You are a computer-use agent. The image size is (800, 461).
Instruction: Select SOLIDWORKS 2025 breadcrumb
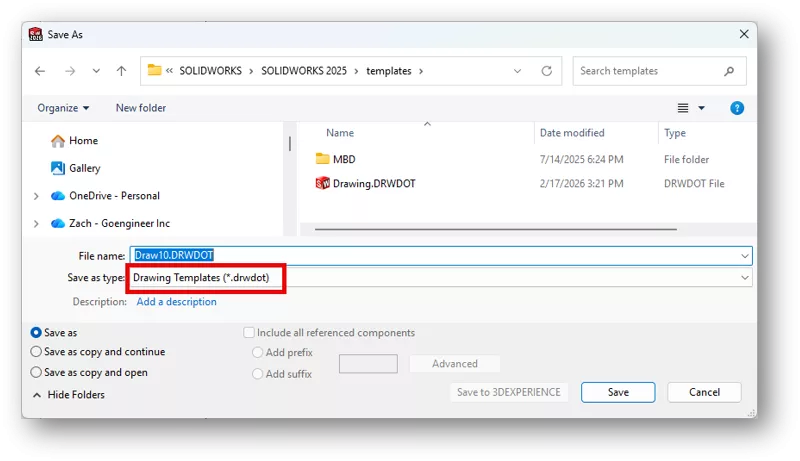click(304, 71)
